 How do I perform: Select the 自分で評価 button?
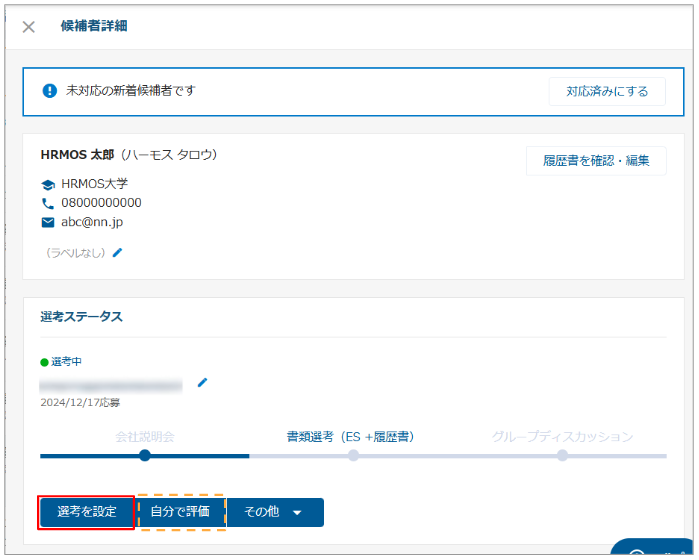(180, 512)
